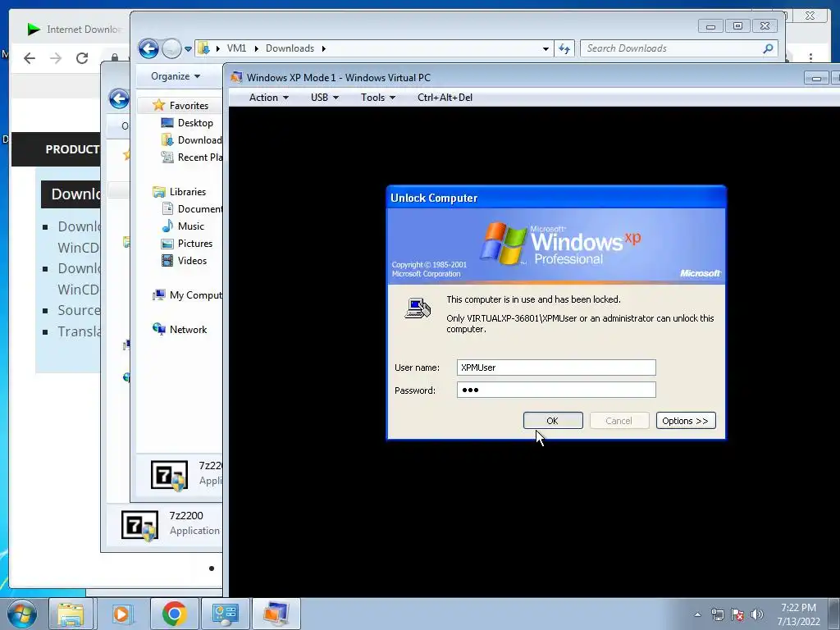The width and height of the screenshot is (840, 630).
Task: Open the Action menu in Virtual PC
Action: (269, 98)
